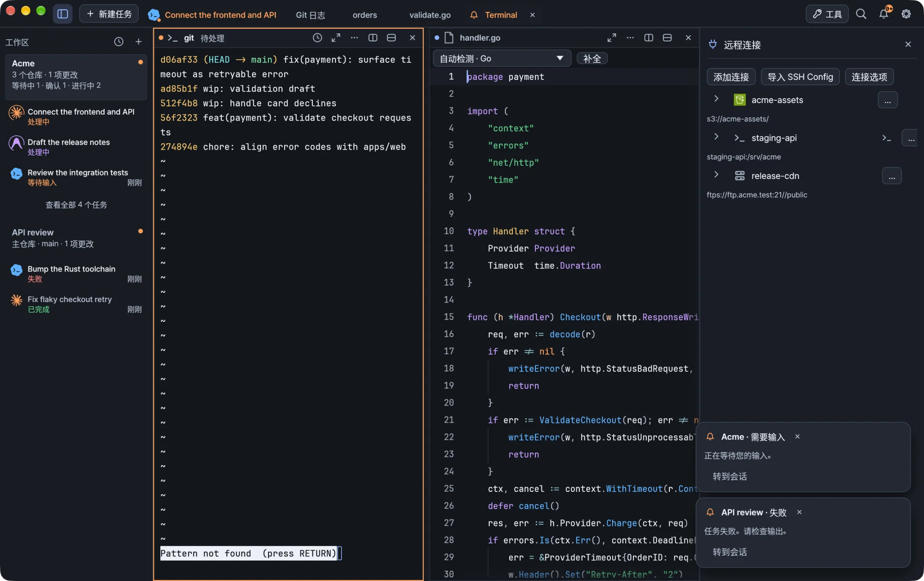
Task: Select the validate.go tab
Action: (x=430, y=15)
